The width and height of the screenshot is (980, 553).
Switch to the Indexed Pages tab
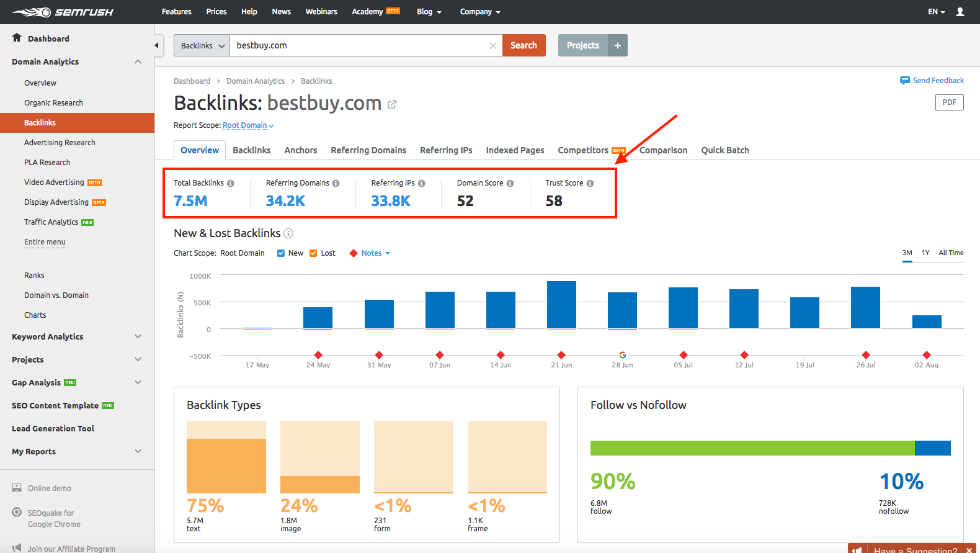515,150
